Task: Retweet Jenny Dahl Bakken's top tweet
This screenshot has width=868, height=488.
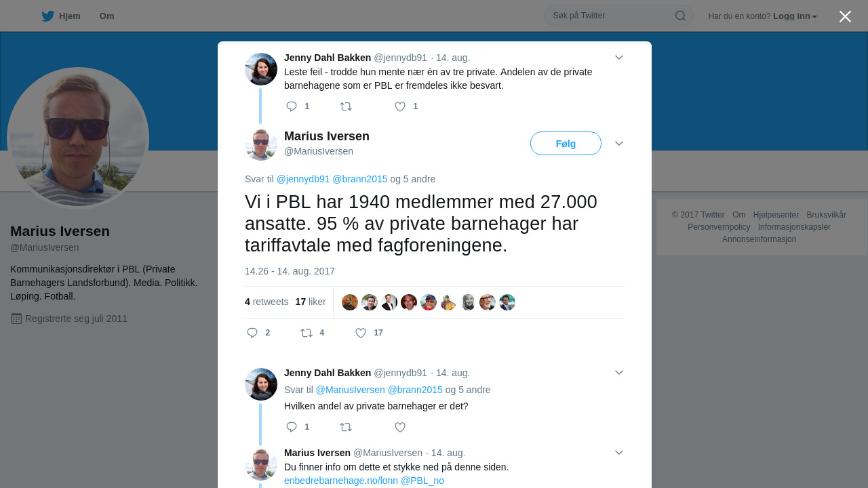Action: (346, 106)
